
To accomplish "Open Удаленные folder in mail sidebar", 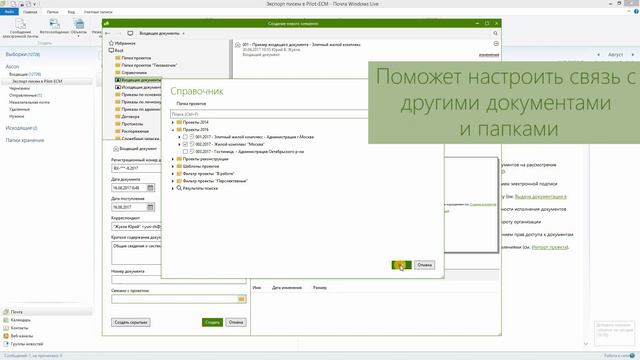I will [x=19, y=109].
